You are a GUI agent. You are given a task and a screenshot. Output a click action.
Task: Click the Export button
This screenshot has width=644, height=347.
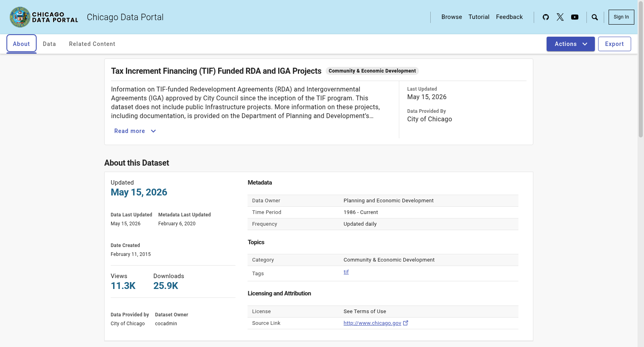coord(614,44)
